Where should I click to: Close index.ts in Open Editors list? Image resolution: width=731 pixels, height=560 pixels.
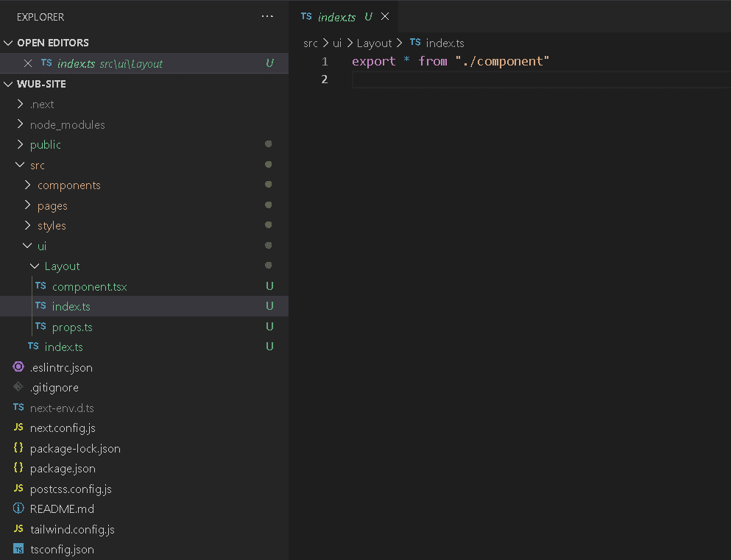(x=28, y=63)
